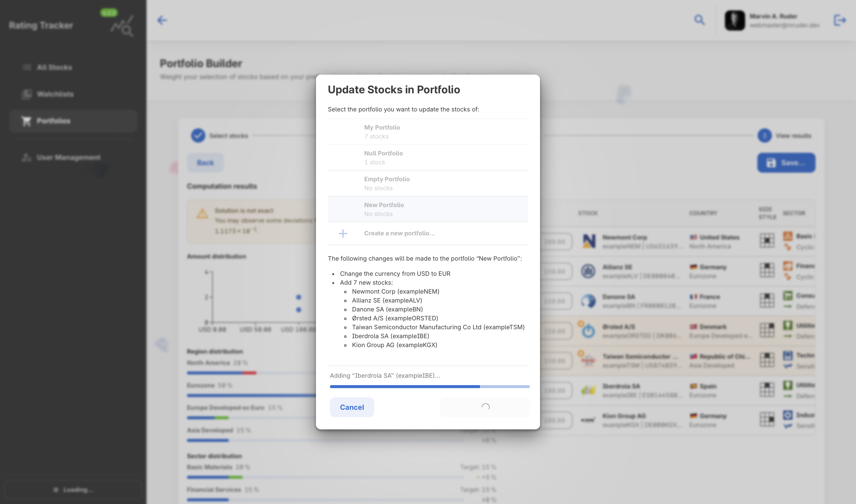Click the stock adding progress bar
Screen dimensions: 856x504
point(429,387)
